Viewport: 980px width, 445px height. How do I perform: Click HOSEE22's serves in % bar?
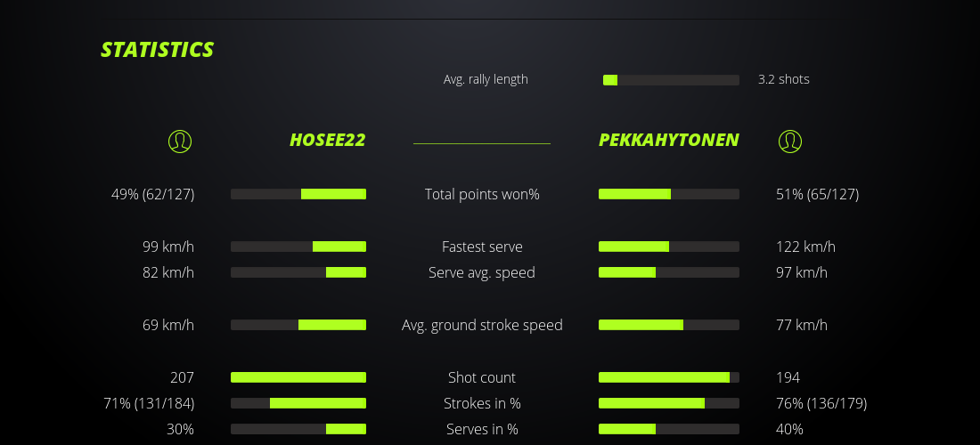click(x=298, y=429)
